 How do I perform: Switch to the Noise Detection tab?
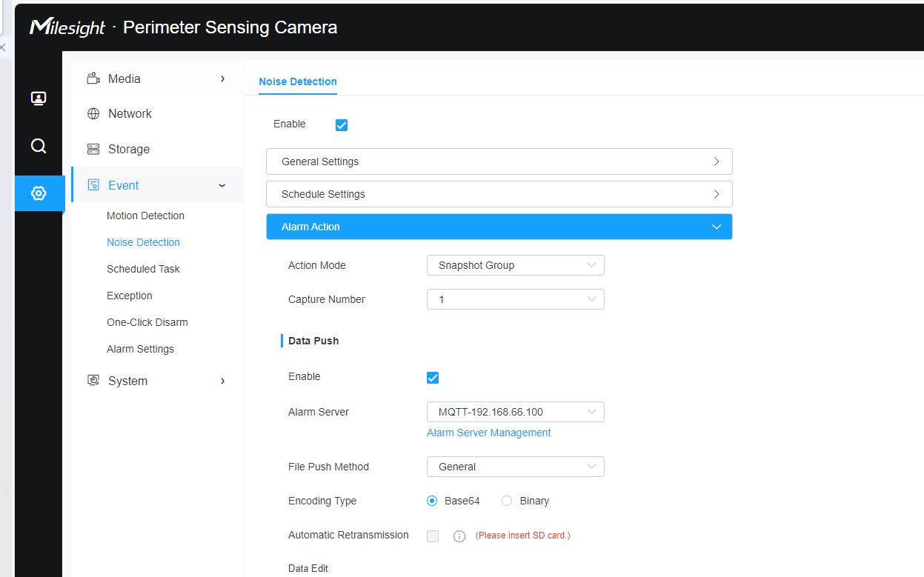298,81
